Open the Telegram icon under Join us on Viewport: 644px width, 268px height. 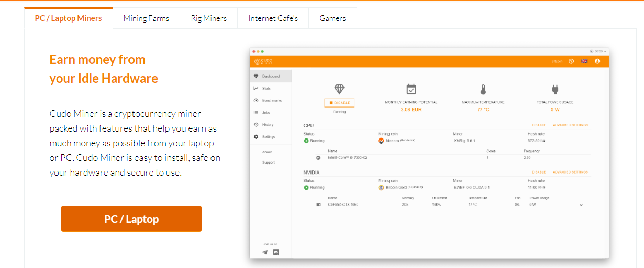265,252
